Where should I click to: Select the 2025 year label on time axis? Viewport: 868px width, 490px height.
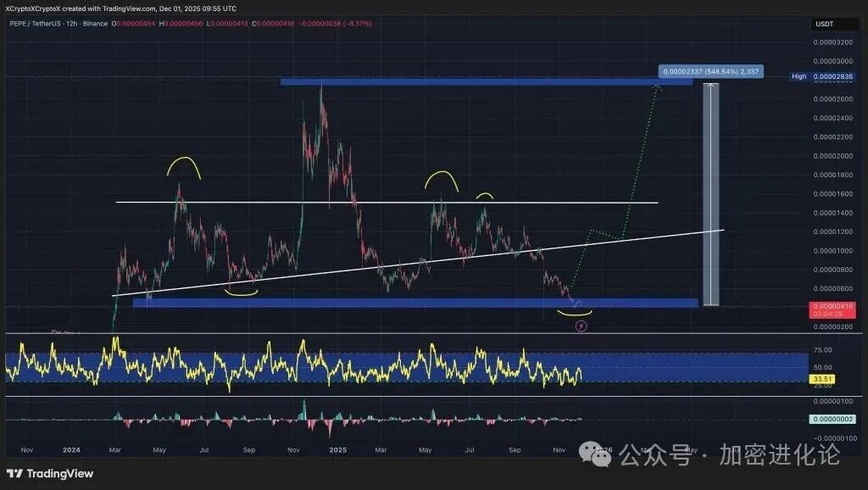338,451
